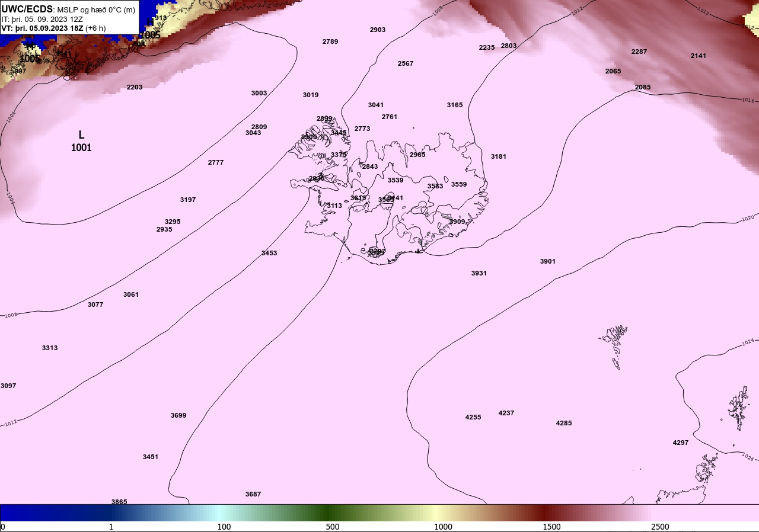This screenshot has width=759, height=532.
Task: Click the 2903 height value
Action: (x=378, y=30)
